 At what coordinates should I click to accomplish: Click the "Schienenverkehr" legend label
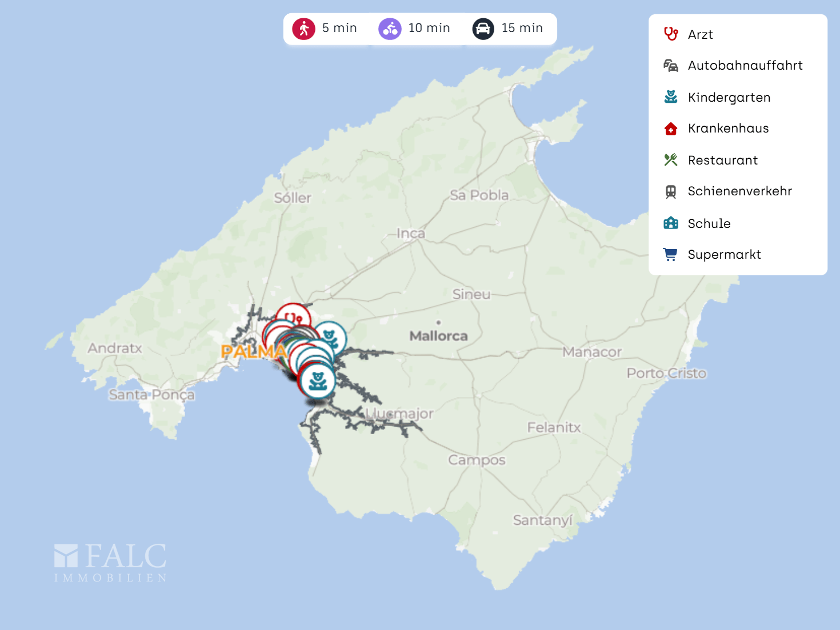[x=739, y=191]
